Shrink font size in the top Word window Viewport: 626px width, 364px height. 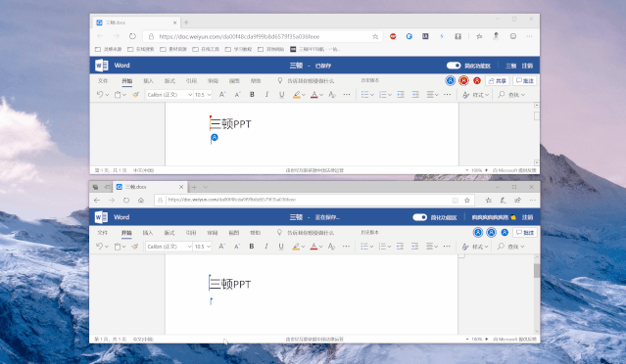pyautogui.click(x=237, y=95)
